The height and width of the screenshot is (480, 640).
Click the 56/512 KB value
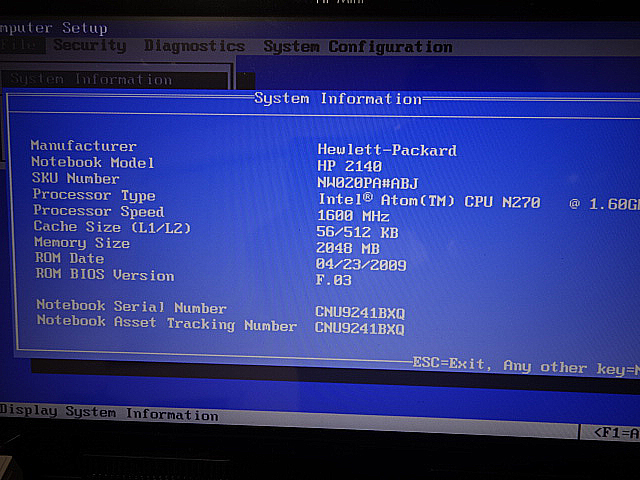click(x=357, y=232)
